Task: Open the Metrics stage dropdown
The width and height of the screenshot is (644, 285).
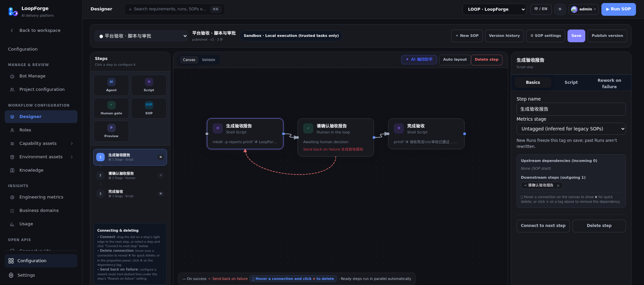Action: click(571, 129)
